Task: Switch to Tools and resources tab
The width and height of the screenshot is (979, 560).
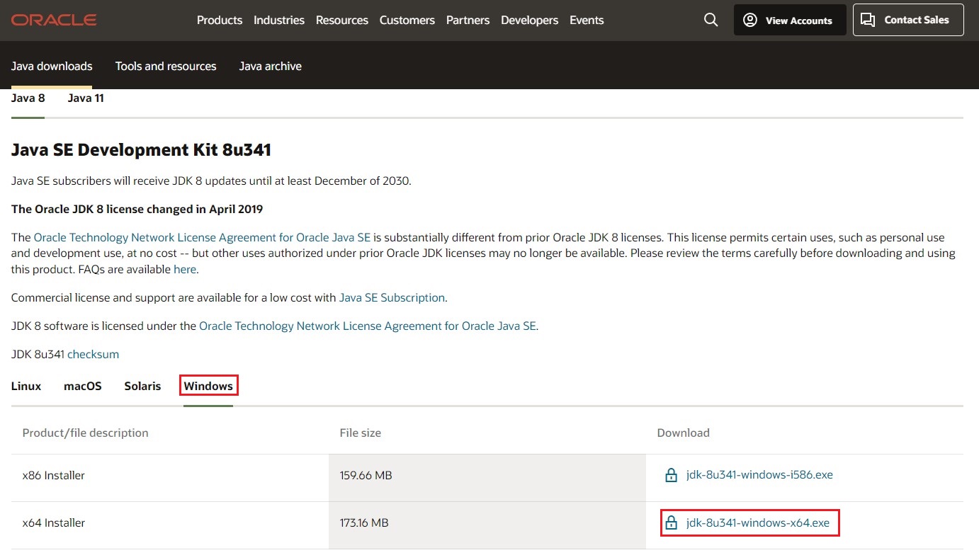Action: click(166, 66)
